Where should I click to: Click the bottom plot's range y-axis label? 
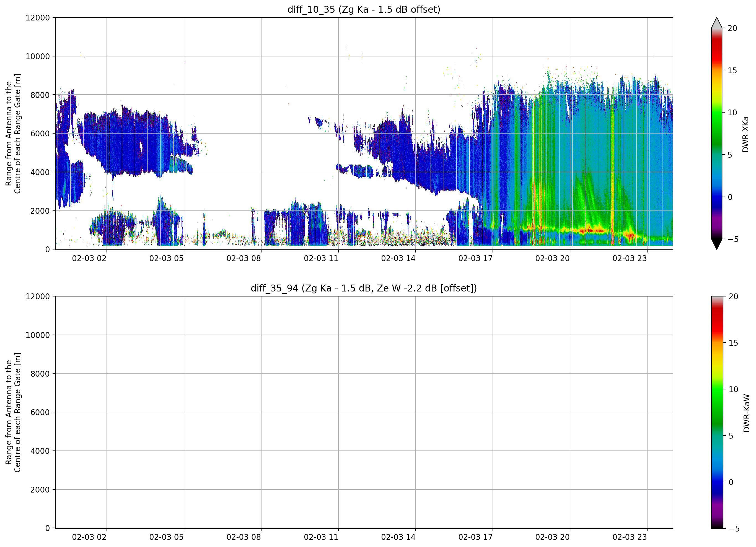13,412
